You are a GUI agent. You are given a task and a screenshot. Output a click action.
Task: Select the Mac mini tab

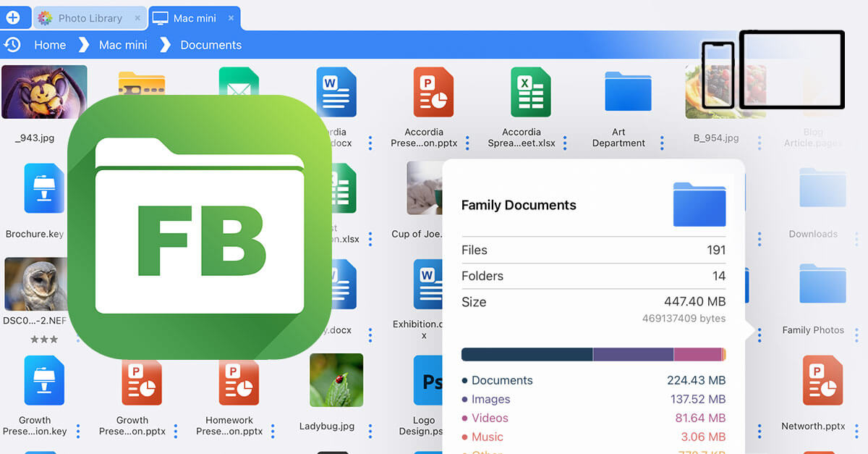pyautogui.click(x=195, y=18)
